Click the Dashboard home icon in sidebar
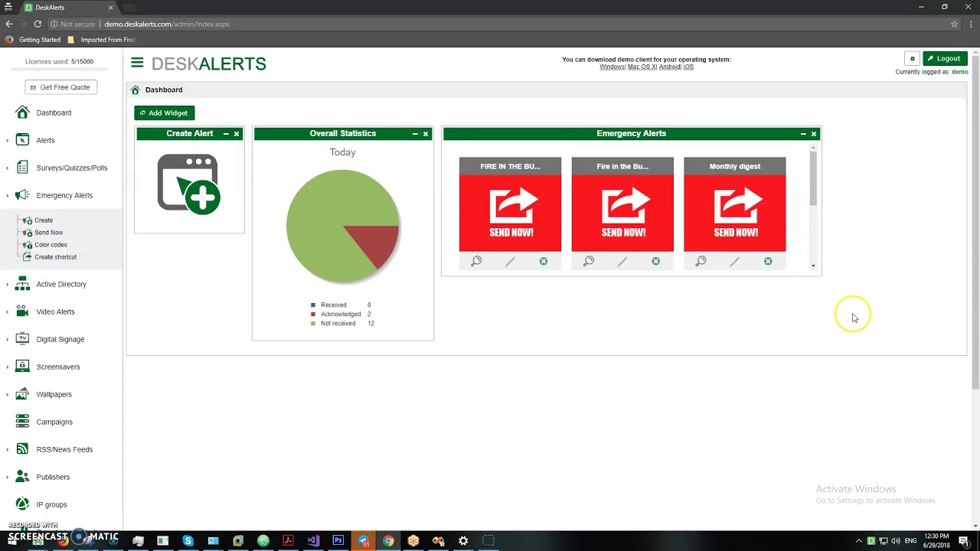This screenshot has height=551, width=980. point(22,112)
